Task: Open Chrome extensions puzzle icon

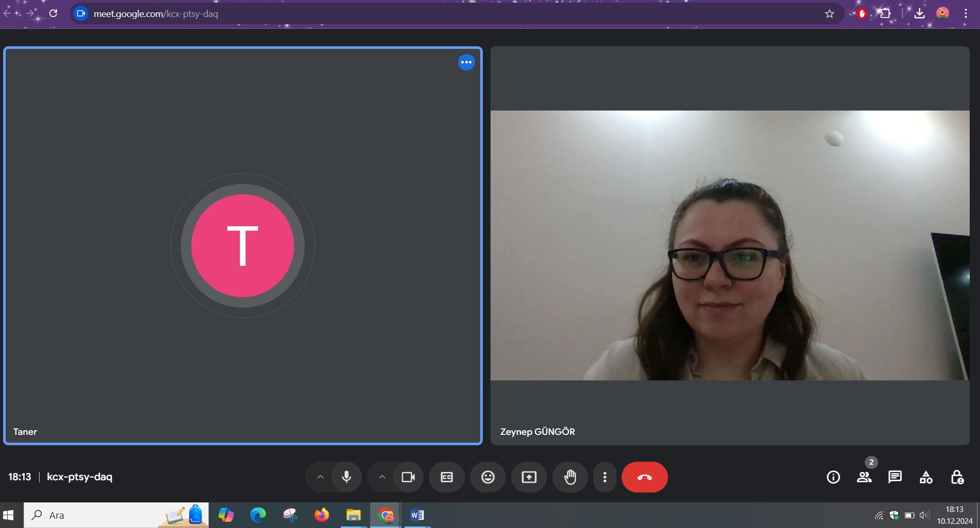Action: click(885, 13)
